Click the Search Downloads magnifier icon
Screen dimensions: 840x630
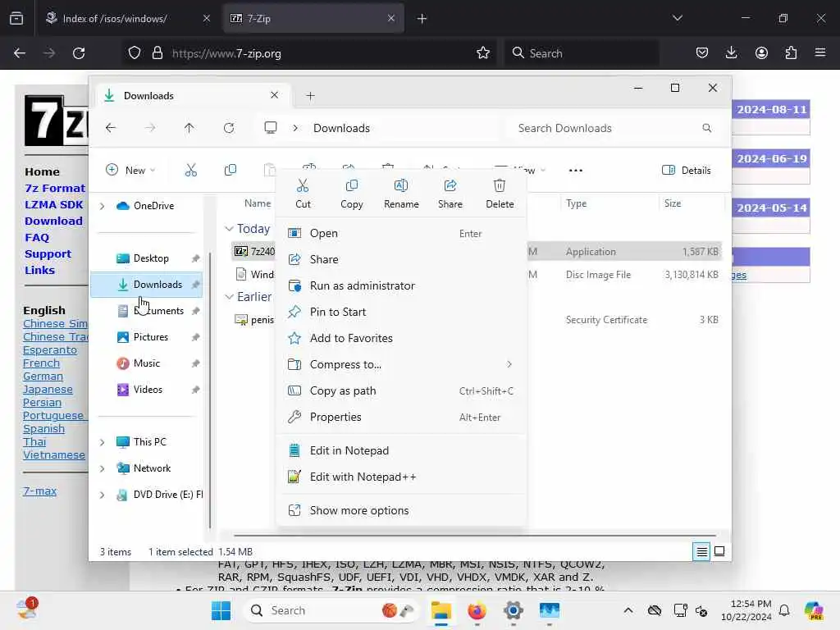pyautogui.click(x=706, y=128)
